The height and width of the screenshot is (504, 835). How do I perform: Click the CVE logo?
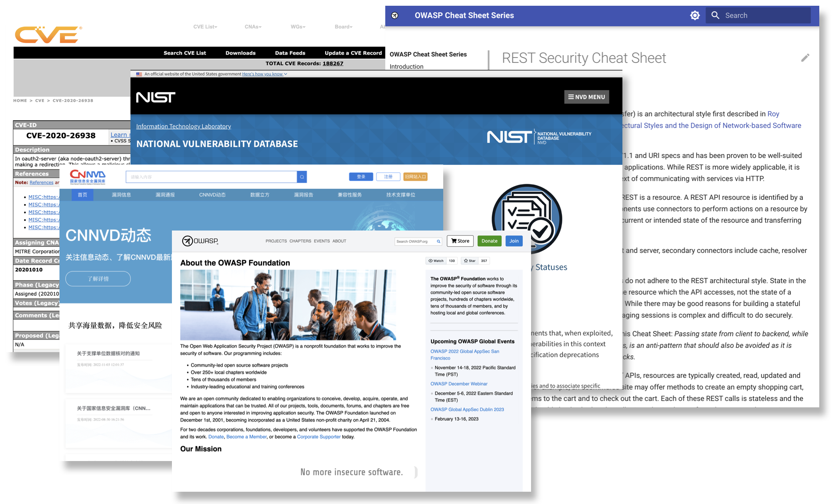point(47,35)
